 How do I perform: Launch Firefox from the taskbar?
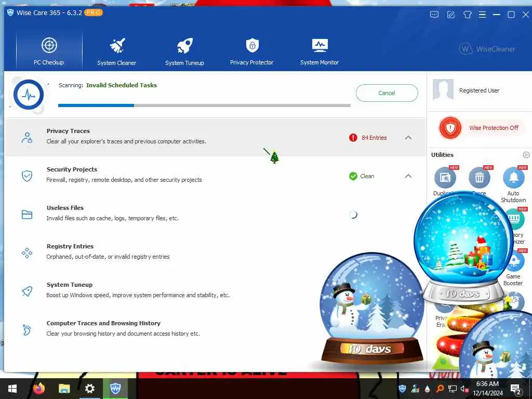click(39, 389)
